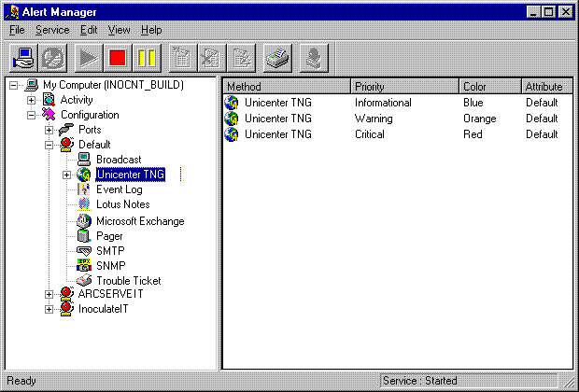Screen dimensions: 579x392
Task: Expand the InoculateIT node
Action: click(49, 309)
